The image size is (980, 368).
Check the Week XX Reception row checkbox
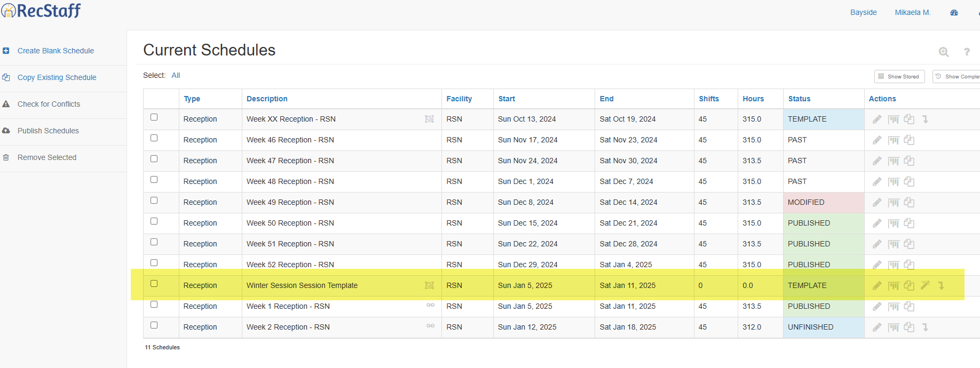pyautogui.click(x=154, y=117)
